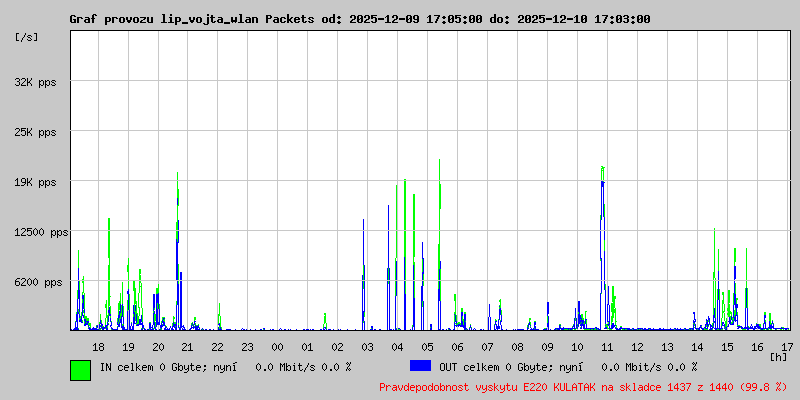Click hour label '09' on time axis
This screenshot has width=800, height=400.
(547, 347)
